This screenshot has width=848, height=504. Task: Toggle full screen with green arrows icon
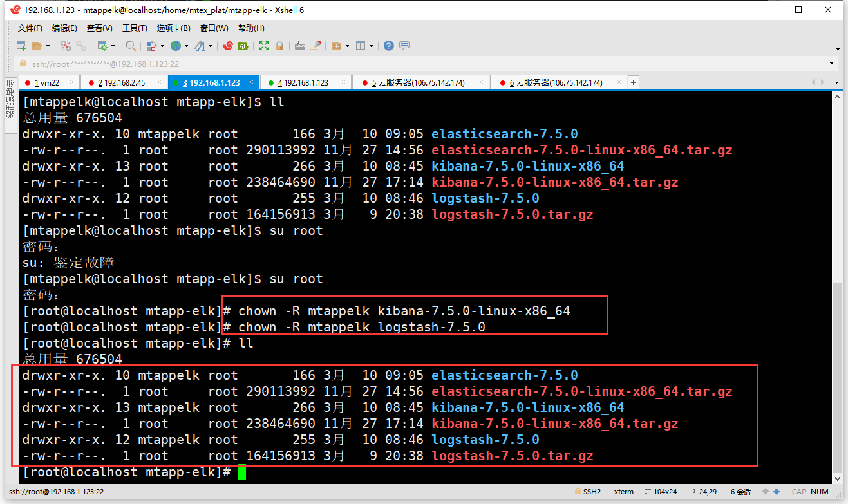tap(264, 46)
